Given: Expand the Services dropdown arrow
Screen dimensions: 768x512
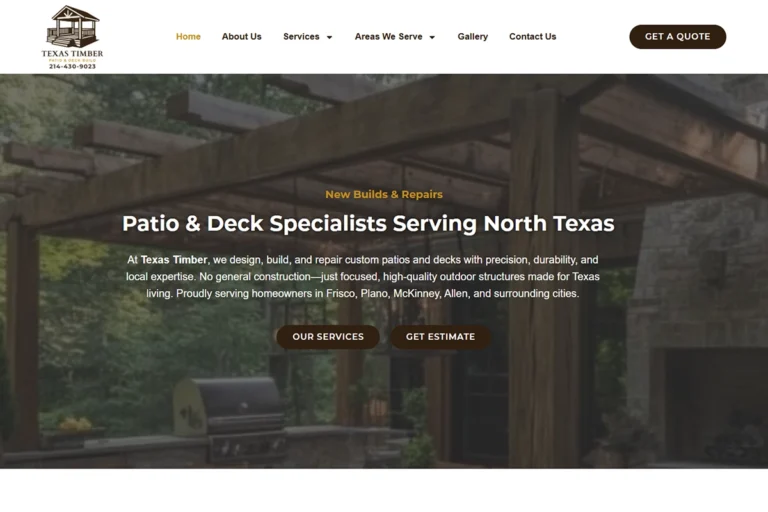Looking at the screenshot, I should [330, 37].
